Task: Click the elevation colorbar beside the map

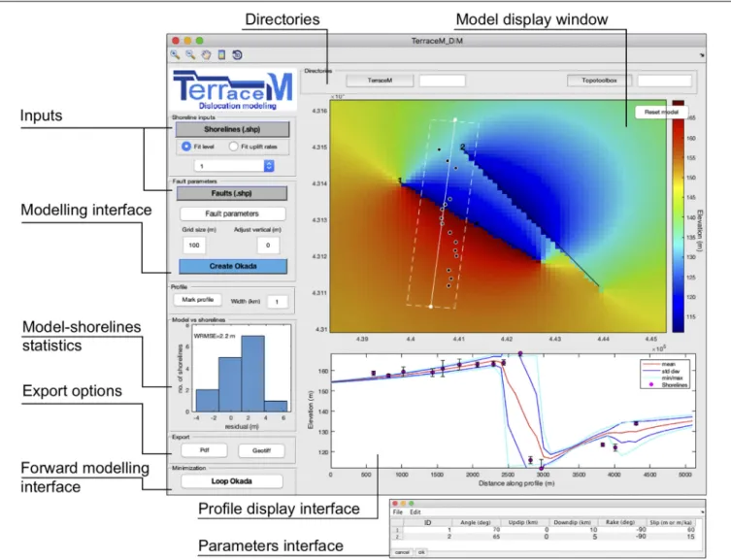Action: (679, 216)
